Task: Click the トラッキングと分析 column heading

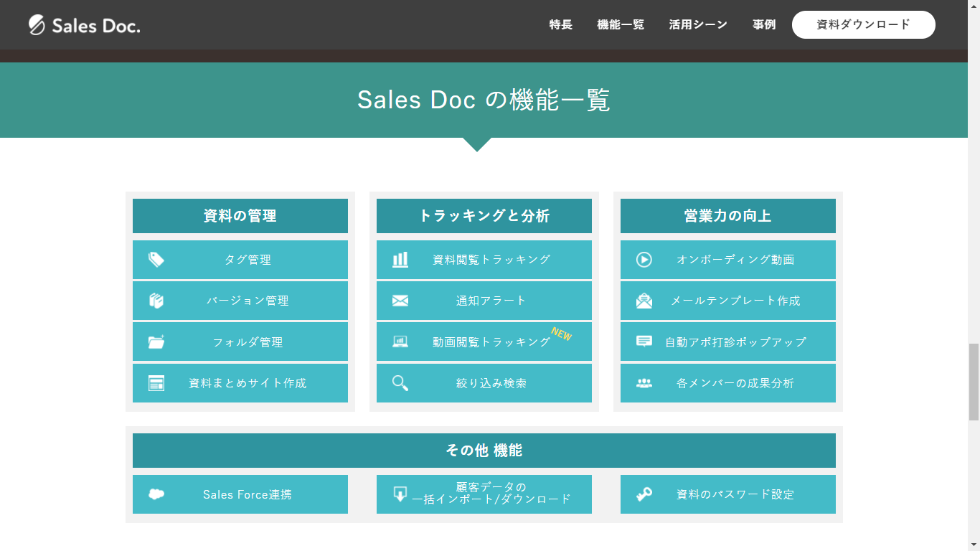Action: [x=484, y=216]
